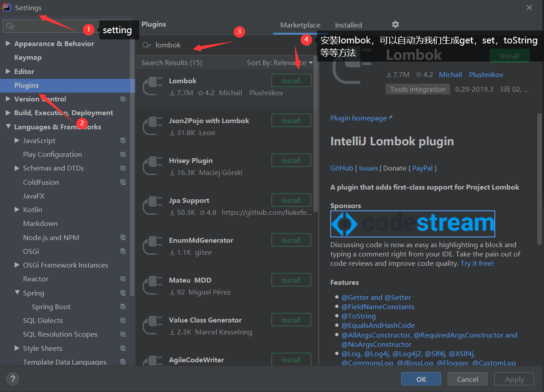Viewport: 544px width, 392px height.
Task: Open the Sort By Relevance dropdown
Action: tap(280, 63)
